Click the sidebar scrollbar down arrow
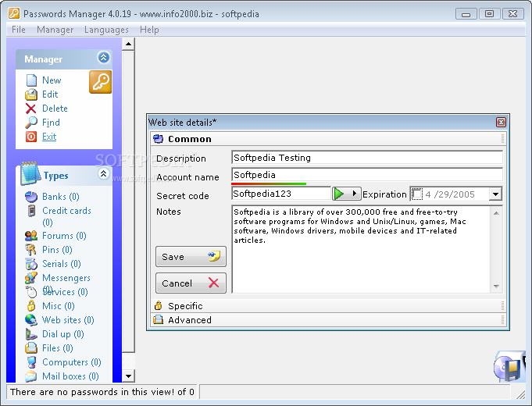532x406 pixels. click(x=128, y=376)
